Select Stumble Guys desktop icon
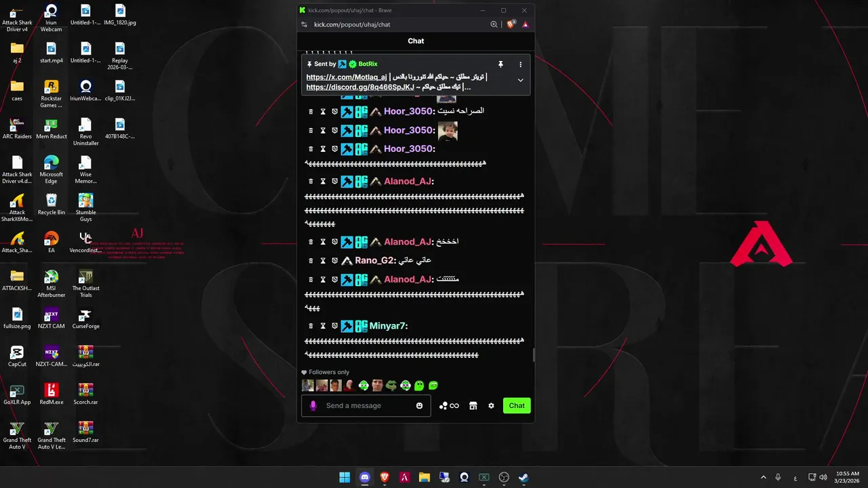 click(85, 207)
